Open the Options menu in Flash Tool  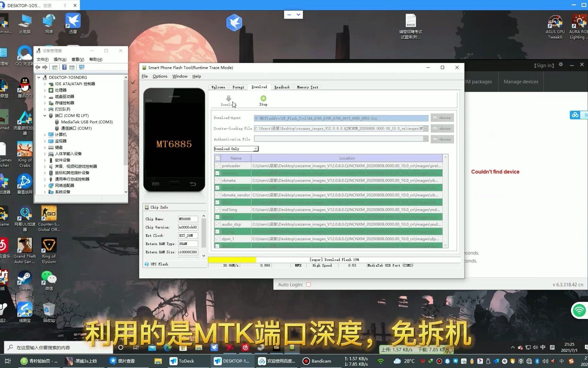click(160, 76)
